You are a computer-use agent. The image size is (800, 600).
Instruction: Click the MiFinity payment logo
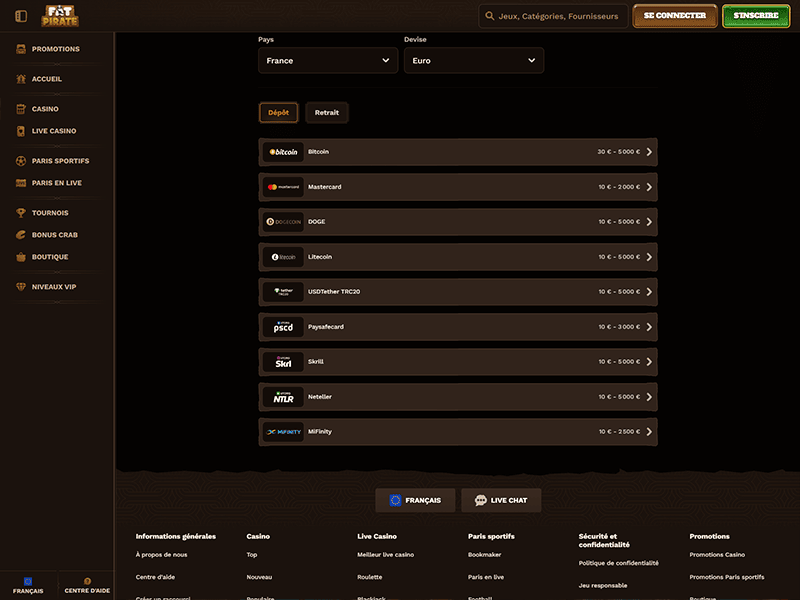(x=283, y=432)
